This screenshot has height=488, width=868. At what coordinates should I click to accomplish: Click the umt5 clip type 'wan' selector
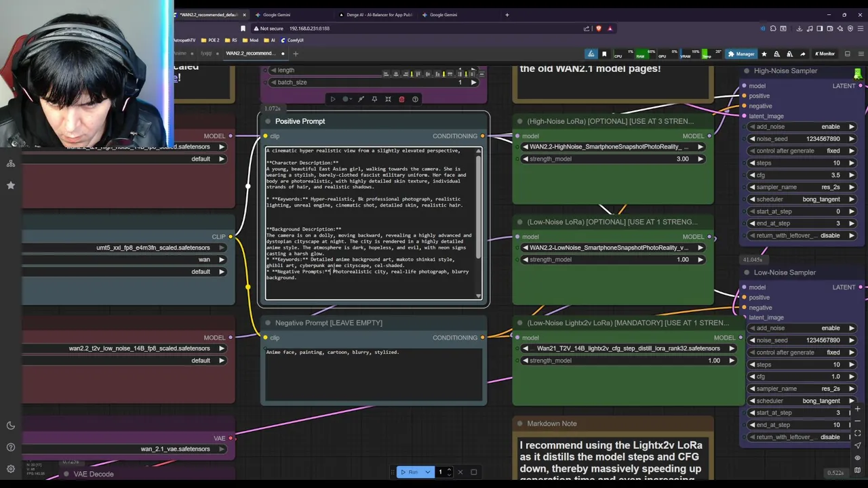pos(125,260)
